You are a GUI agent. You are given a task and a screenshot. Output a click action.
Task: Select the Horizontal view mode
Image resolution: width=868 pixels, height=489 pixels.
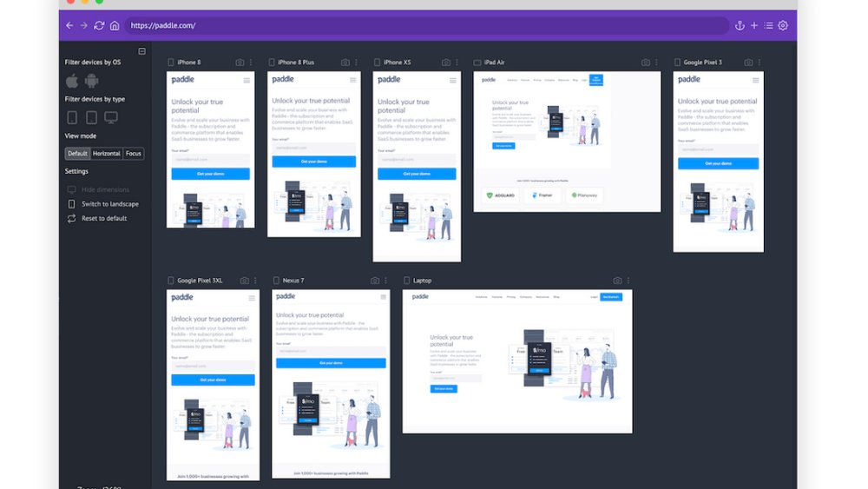[106, 154]
